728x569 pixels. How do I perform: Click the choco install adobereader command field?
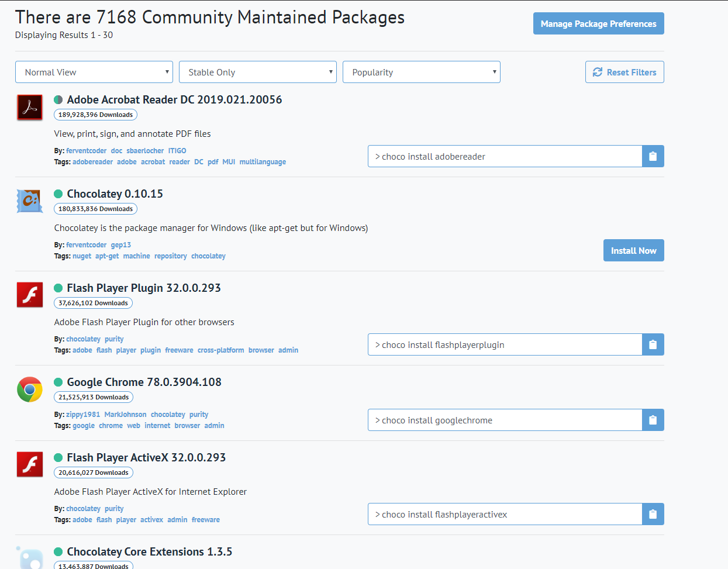505,156
